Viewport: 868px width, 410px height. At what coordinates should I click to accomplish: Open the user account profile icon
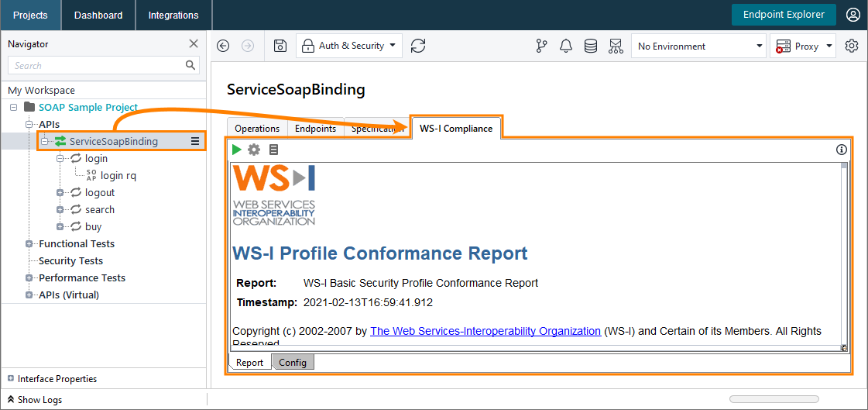[x=853, y=15]
